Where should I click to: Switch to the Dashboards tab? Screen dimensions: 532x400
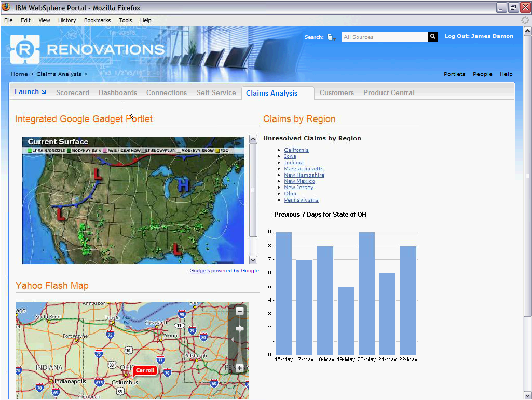(118, 92)
